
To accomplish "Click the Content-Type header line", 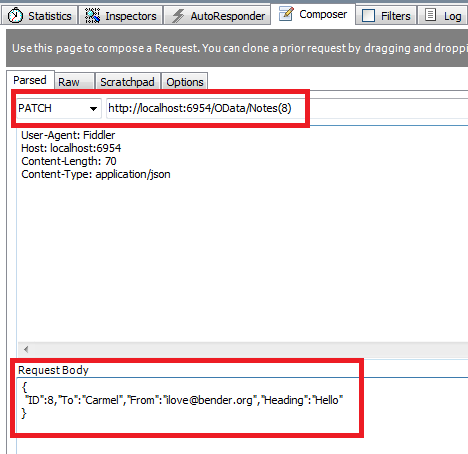I will coord(96,174).
